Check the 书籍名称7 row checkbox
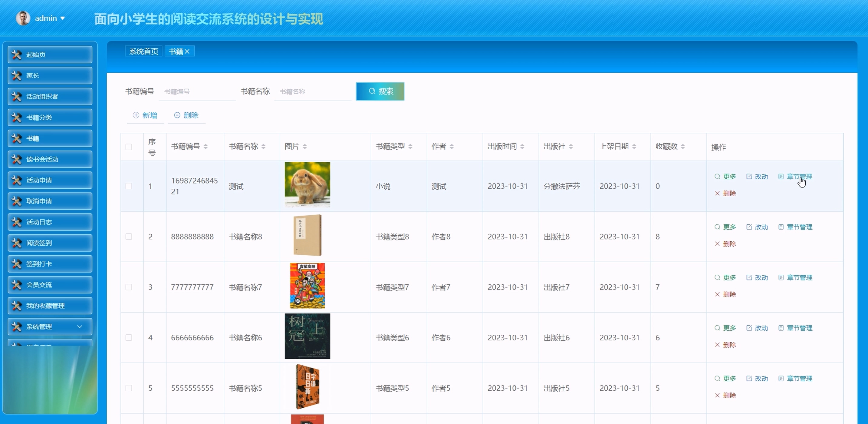The height and width of the screenshot is (424, 868). pos(129,287)
